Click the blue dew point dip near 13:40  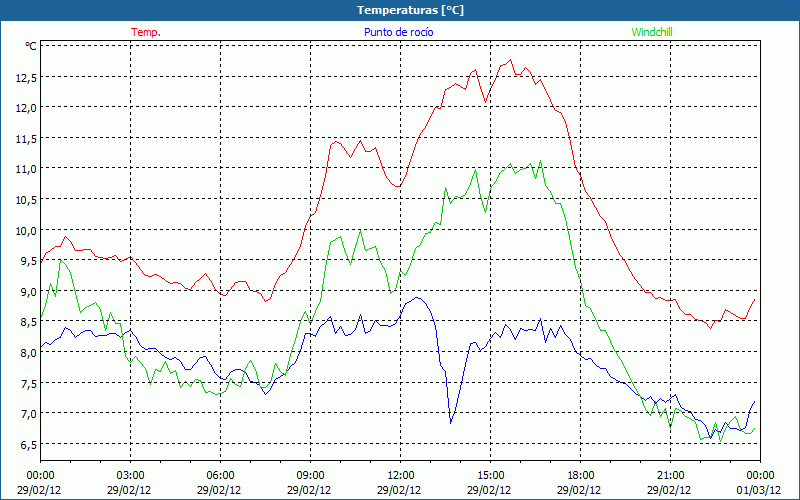[x=451, y=423]
